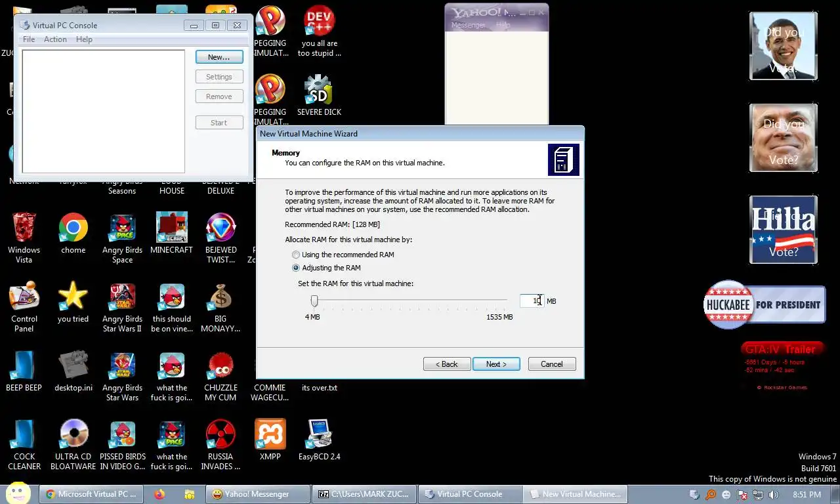Click the 8:51 PM taskbar clock
Screen dimensions: 840x504
(807, 494)
